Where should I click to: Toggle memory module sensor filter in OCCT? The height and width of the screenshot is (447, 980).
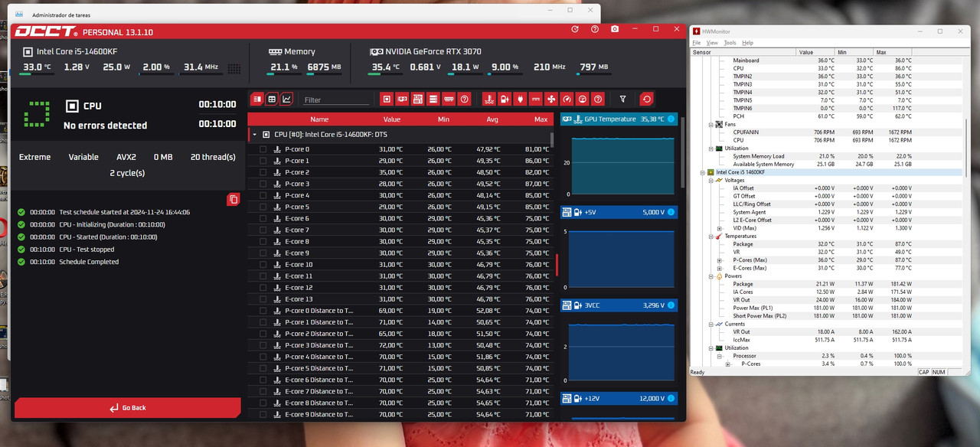point(449,100)
